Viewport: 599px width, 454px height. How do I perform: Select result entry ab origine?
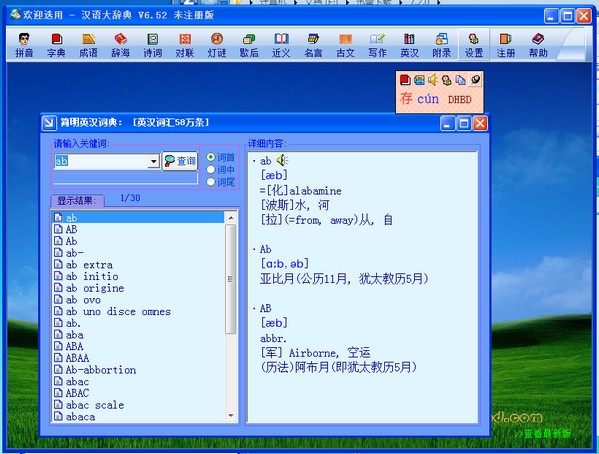[x=95, y=288]
